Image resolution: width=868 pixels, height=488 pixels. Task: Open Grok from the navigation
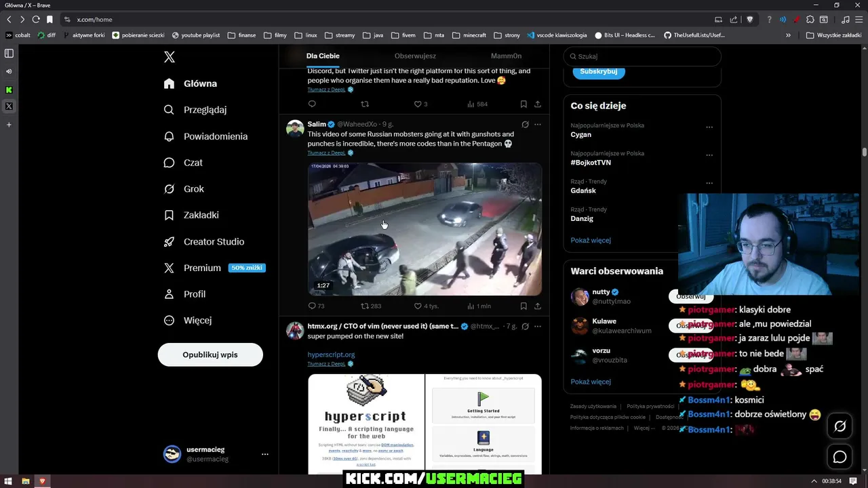[x=184, y=189]
